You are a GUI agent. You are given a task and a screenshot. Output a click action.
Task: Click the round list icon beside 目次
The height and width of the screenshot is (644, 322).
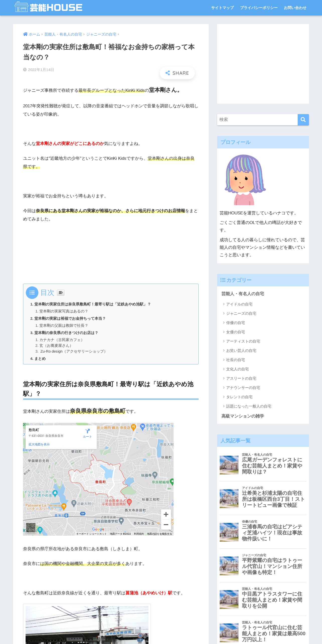coord(32,292)
